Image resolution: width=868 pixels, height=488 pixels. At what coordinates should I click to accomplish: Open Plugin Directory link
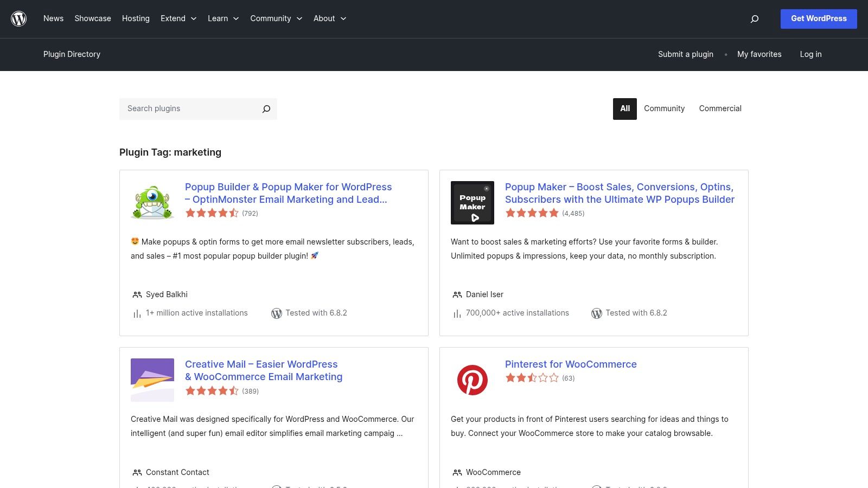pyautogui.click(x=72, y=54)
